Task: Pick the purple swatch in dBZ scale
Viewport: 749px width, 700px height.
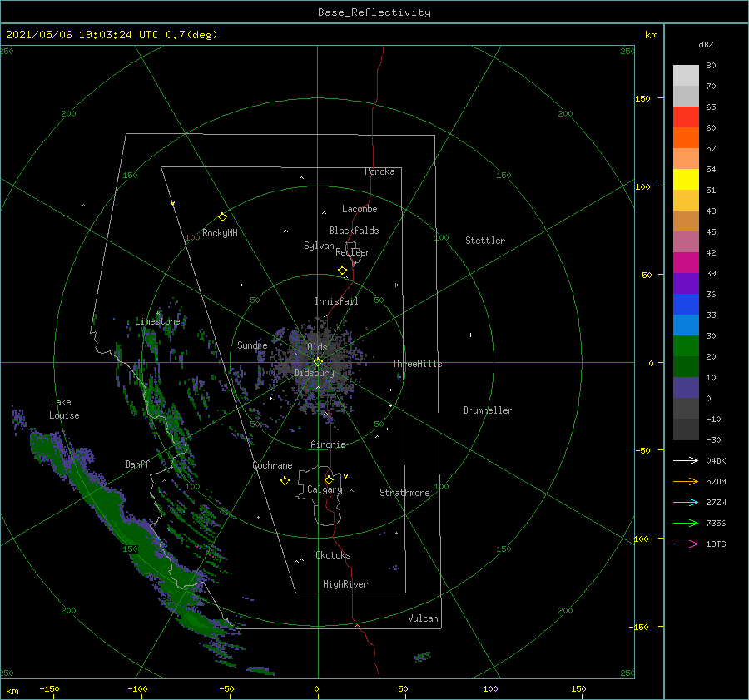Action: [x=686, y=283]
